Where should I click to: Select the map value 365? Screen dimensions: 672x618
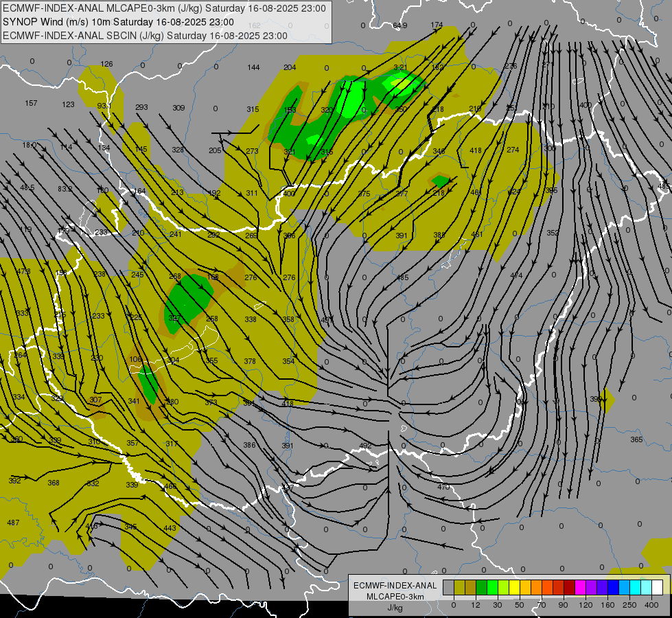(x=637, y=439)
